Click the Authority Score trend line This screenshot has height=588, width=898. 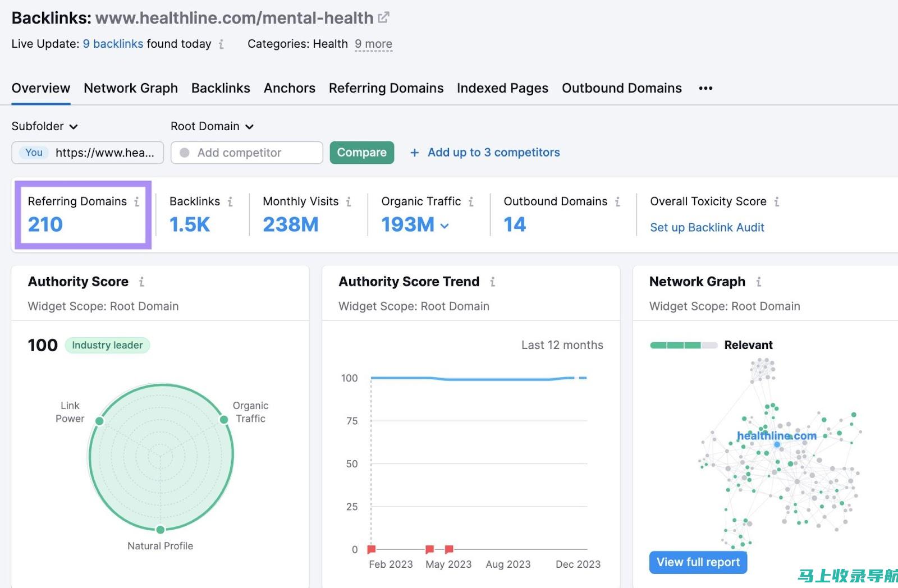tap(479, 379)
